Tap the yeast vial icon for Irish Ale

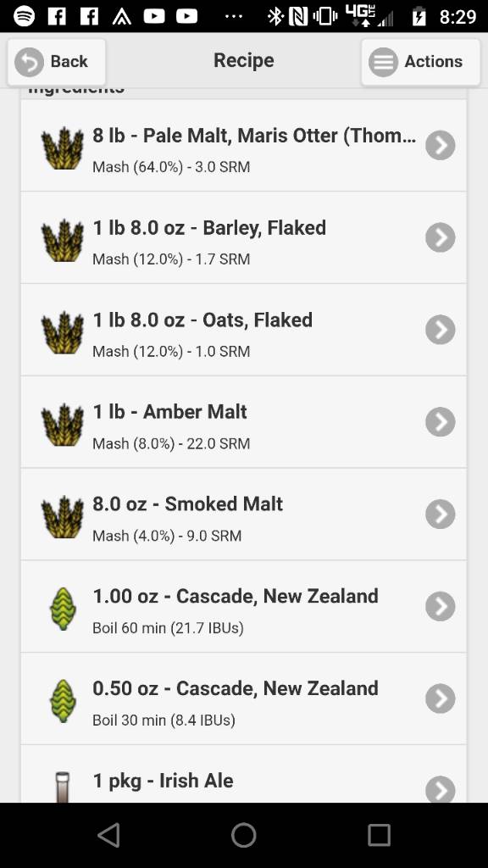63,787
